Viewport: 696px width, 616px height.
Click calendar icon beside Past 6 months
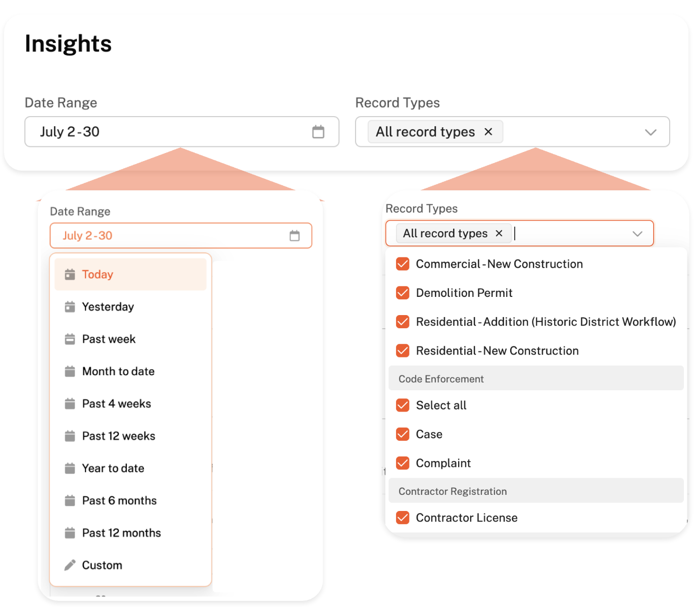70,501
